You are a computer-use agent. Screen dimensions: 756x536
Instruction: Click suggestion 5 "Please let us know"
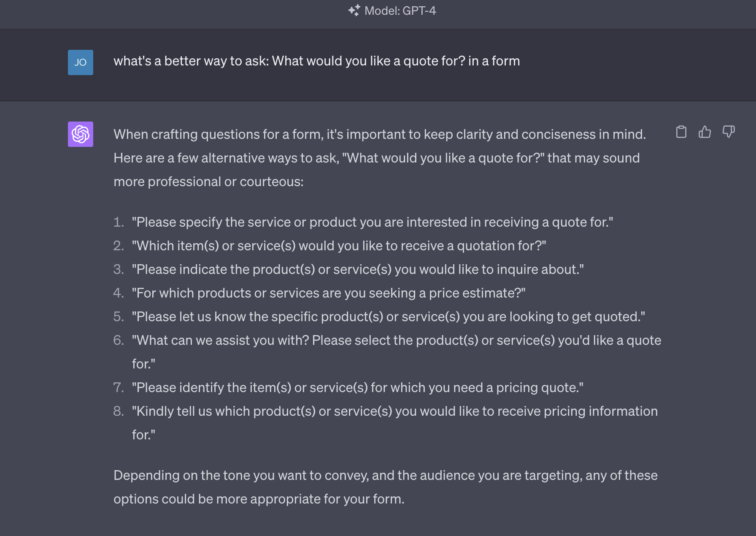388,317
